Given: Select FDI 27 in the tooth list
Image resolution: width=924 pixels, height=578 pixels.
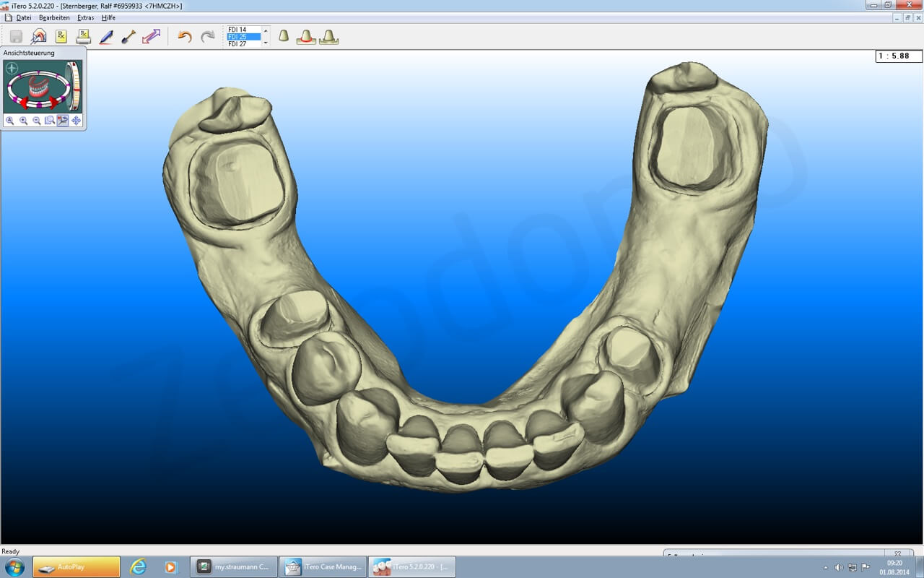Looking at the screenshot, I should (x=244, y=44).
